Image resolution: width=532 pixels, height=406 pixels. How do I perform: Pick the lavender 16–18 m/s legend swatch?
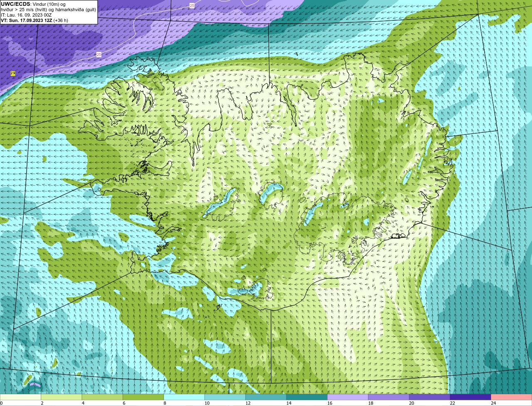(348, 397)
